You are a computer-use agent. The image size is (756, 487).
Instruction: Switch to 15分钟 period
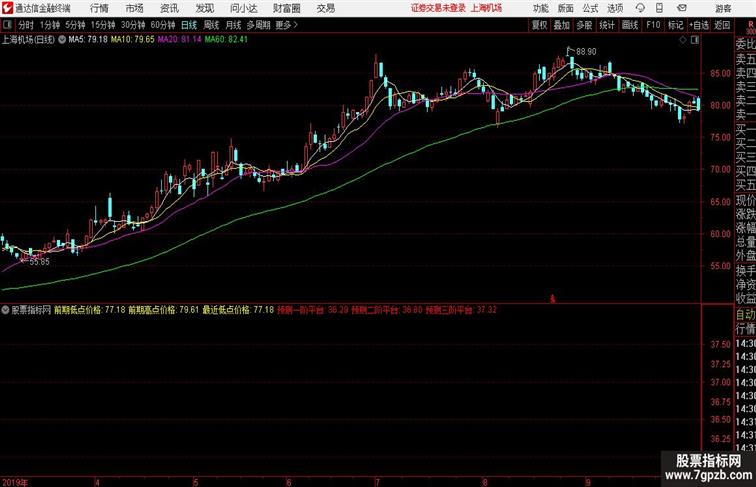[x=103, y=25]
